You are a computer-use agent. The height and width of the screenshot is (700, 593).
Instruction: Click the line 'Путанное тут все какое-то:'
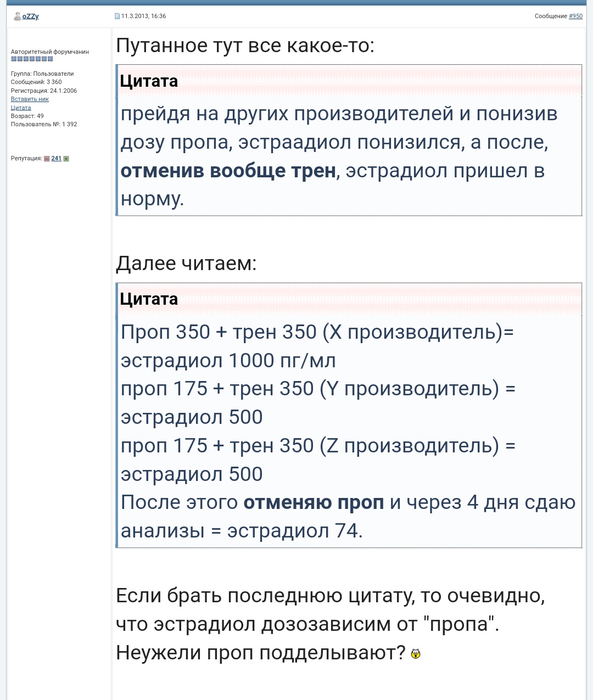(245, 46)
